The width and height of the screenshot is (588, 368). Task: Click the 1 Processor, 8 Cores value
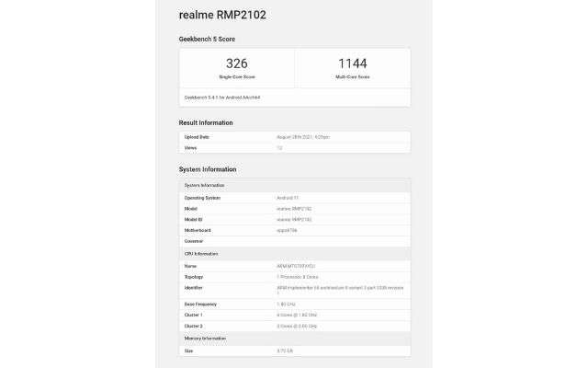298,277
